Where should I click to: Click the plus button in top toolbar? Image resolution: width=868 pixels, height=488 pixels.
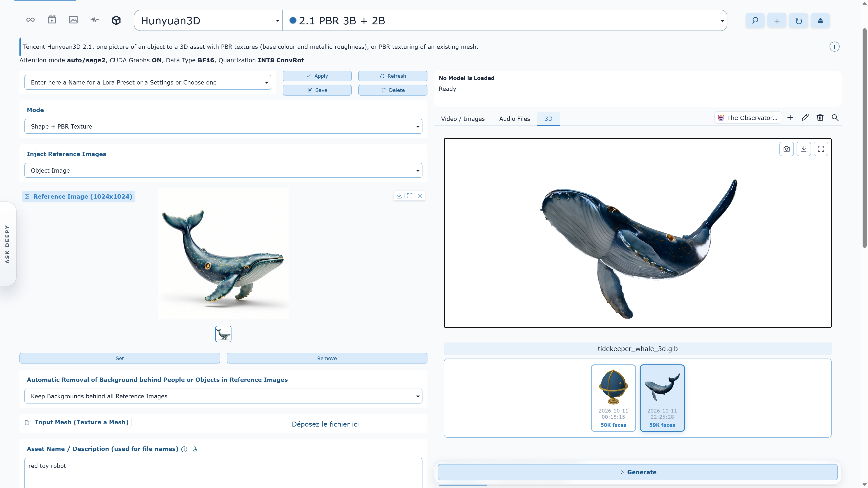(777, 21)
